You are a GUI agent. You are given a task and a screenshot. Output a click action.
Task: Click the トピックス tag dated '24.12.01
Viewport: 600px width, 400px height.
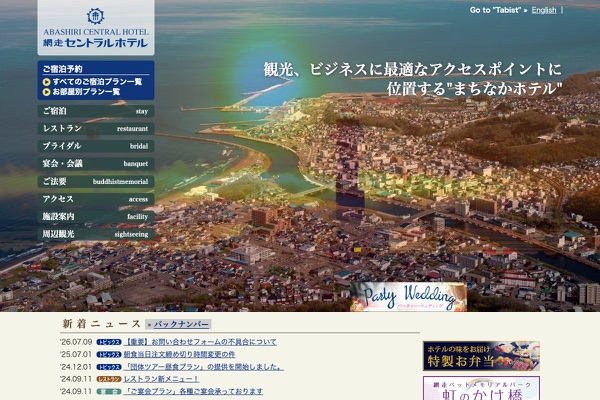click(x=109, y=367)
